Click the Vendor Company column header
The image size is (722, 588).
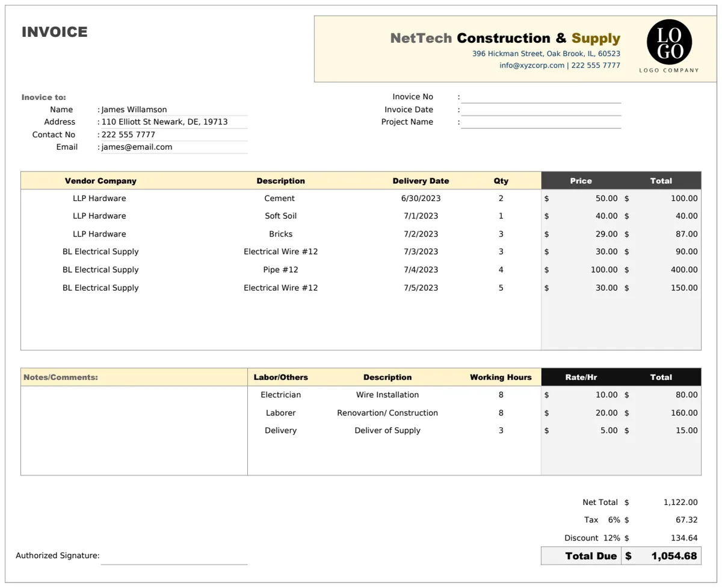point(100,181)
